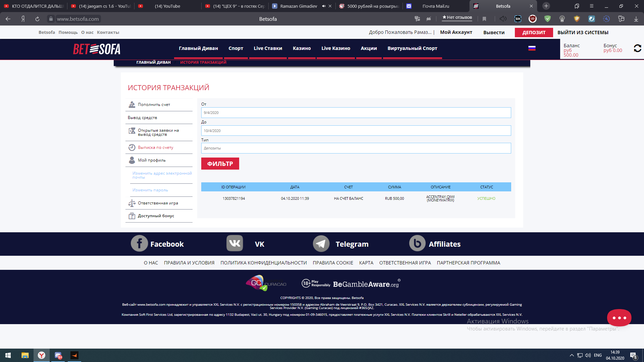Click the Facebook round icon in footer
Viewport: 644px width, 362px height.
pyautogui.click(x=139, y=244)
